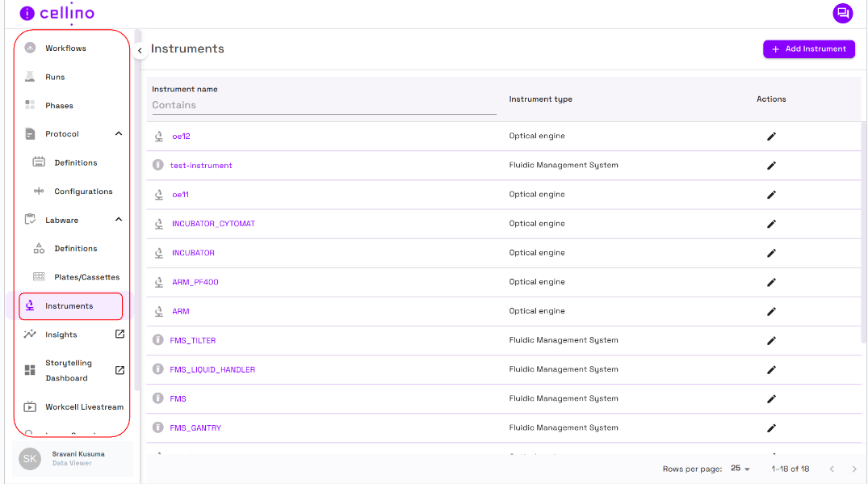Click the Add Instrument button
Screen dimensions: 868x484
click(808, 49)
